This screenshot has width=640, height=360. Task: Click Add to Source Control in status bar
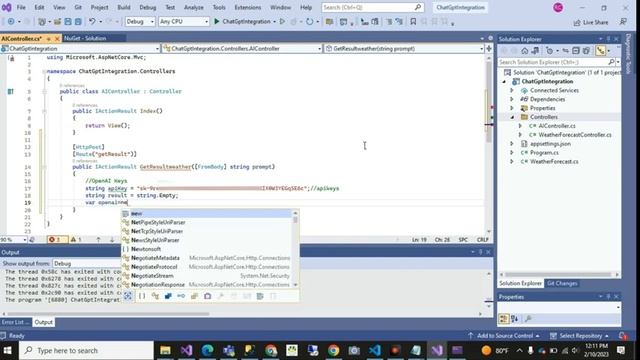[504, 336]
